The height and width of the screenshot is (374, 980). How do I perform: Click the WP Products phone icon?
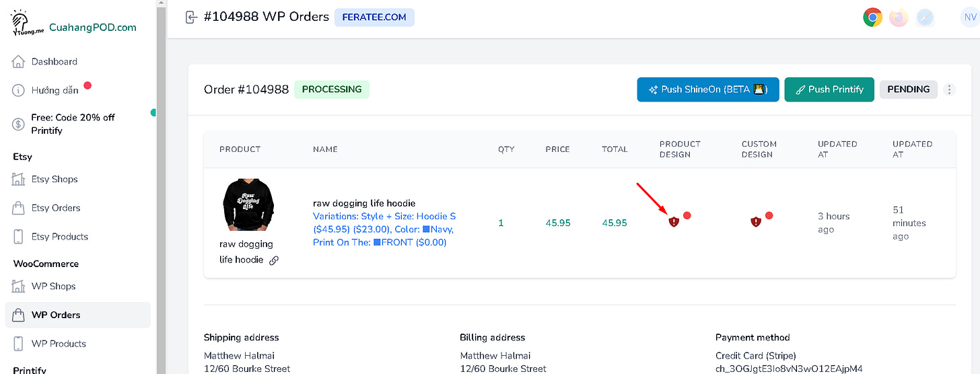[19, 344]
